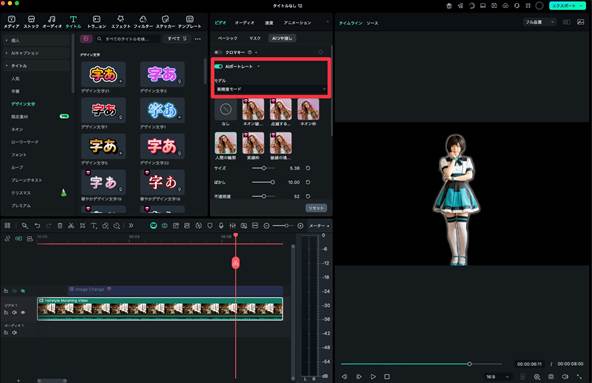Click the リセット reset button in properties panel

click(x=316, y=208)
